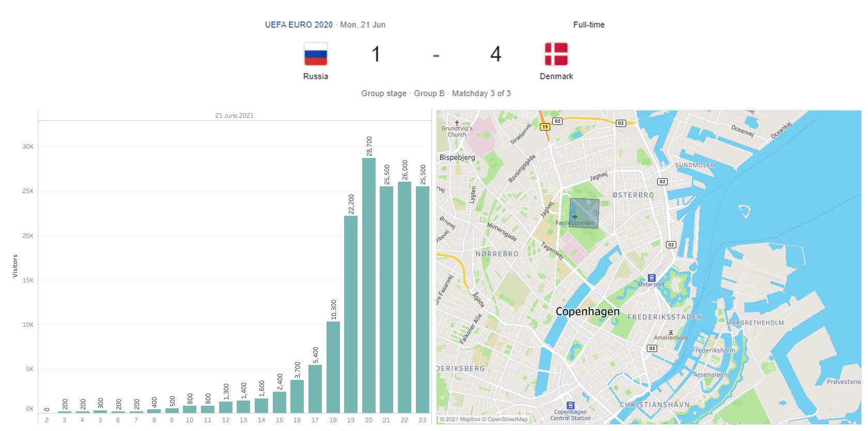This screenshot has width=868, height=431.
Task: Select the 26,000 visitors bar at hour 22
Action: click(x=405, y=297)
